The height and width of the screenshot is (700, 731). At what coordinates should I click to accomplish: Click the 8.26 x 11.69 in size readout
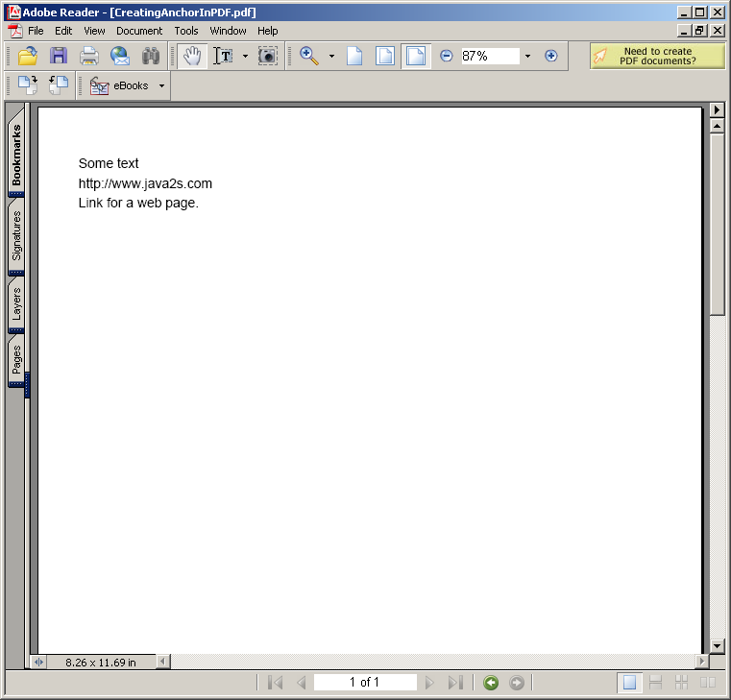pos(101,663)
